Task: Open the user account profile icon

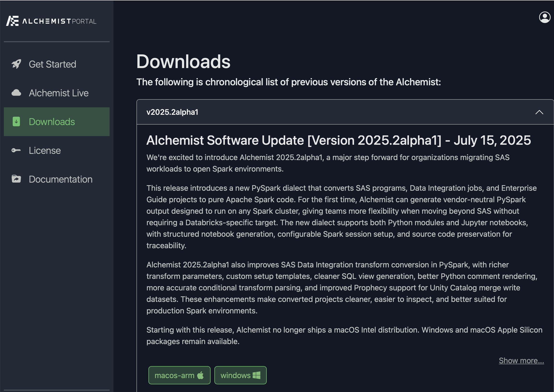Action: click(545, 17)
